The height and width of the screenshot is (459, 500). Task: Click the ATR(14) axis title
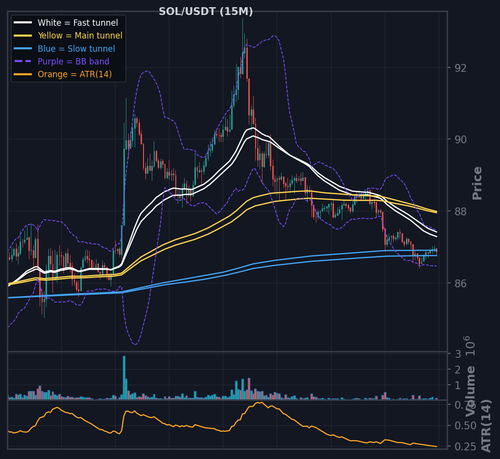tap(486, 426)
